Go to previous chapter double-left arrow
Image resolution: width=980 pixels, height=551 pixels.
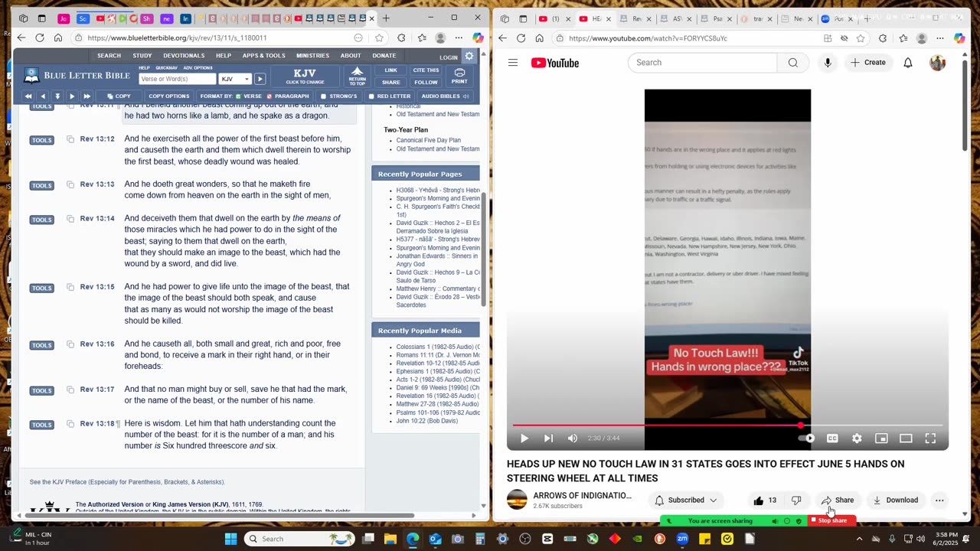click(x=28, y=96)
